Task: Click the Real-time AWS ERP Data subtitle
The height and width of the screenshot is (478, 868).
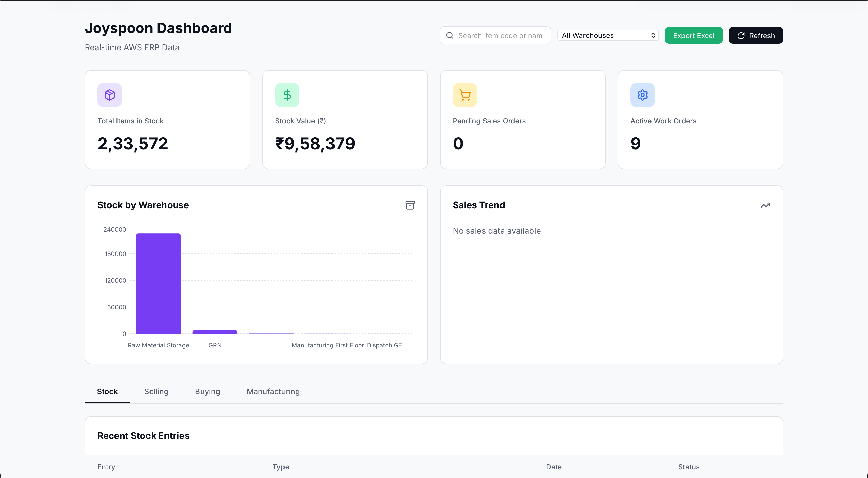Action: [132, 47]
